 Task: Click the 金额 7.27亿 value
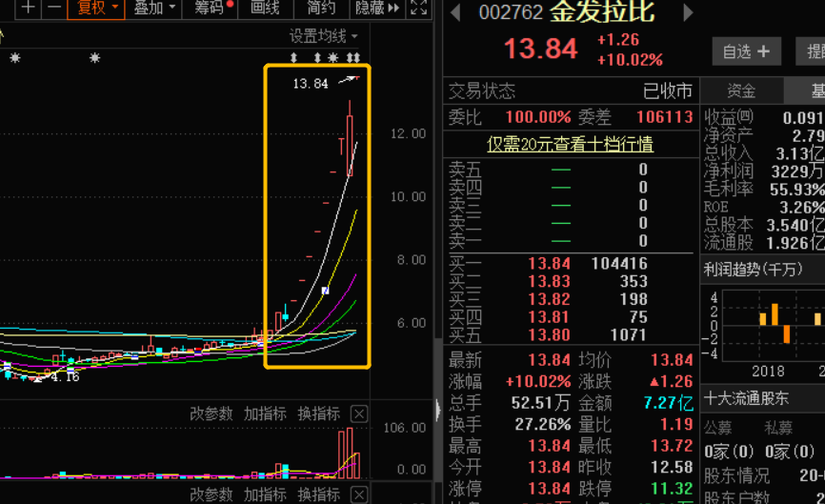click(668, 403)
